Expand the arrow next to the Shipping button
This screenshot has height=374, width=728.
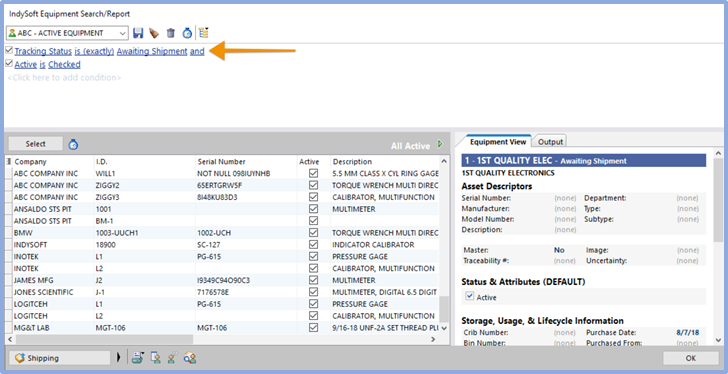pyautogui.click(x=118, y=358)
